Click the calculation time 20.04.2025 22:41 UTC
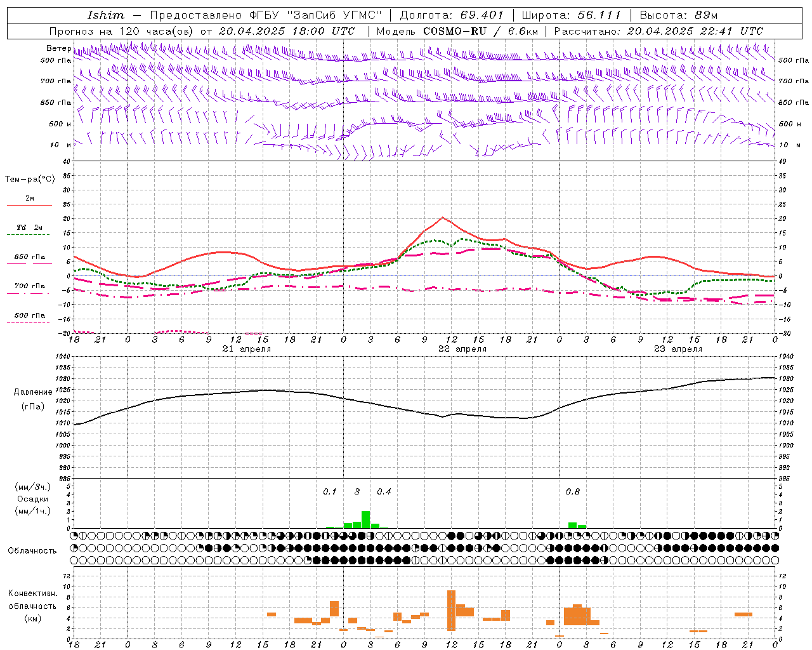The height and width of the screenshot is (650, 812). coord(695,31)
